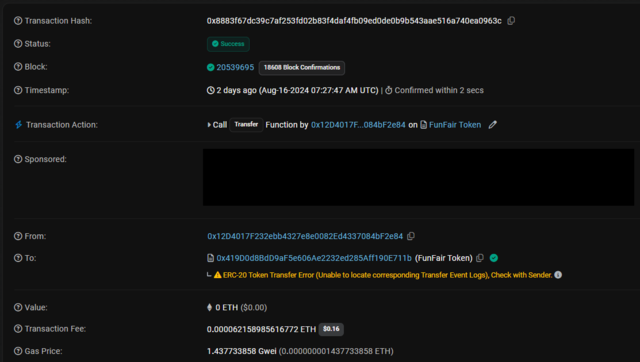Click green verified checkmark after FunFair Token

493,258
